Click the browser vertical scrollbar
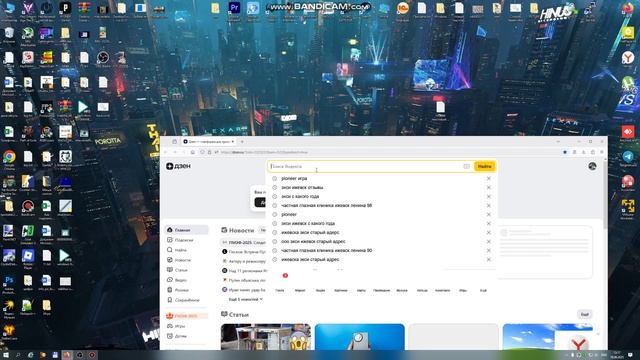The height and width of the screenshot is (360, 640). pos(605,194)
